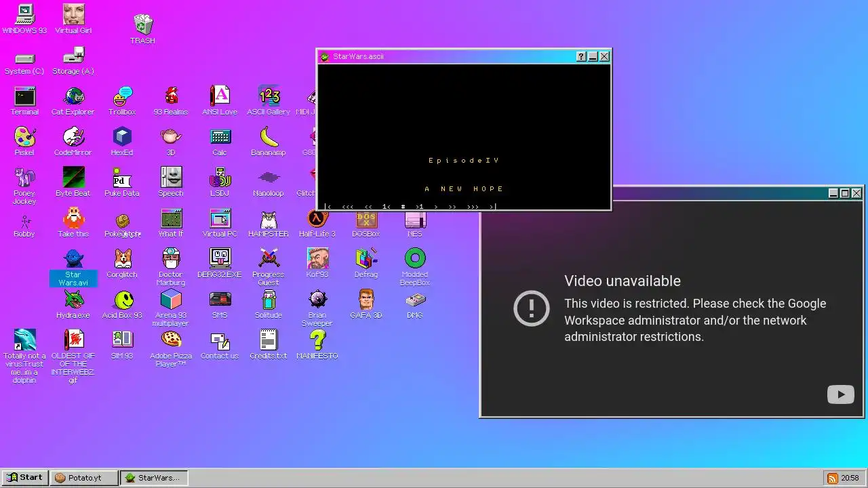Open the Robby icon

[x=24, y=225]
